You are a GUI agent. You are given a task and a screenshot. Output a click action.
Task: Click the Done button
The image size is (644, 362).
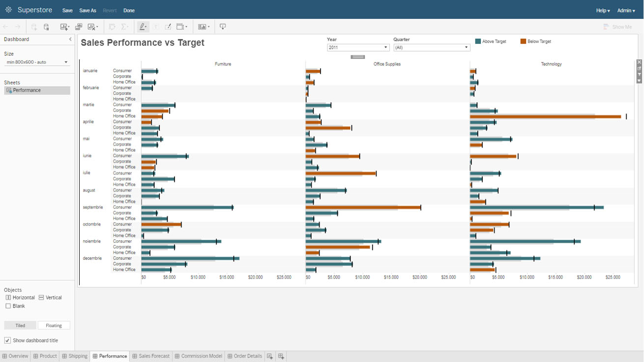click(x=129, y=10)
